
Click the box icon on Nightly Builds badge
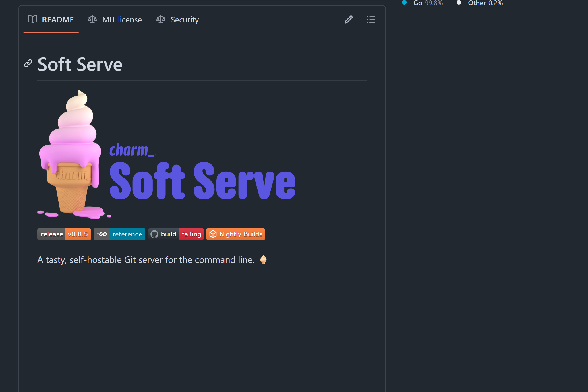213,234
